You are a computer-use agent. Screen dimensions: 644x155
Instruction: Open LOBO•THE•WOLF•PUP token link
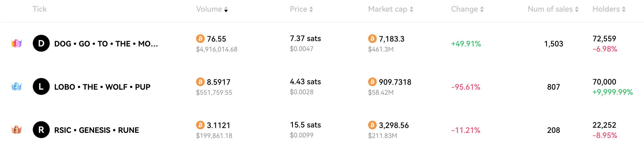[x=102, y=87]
